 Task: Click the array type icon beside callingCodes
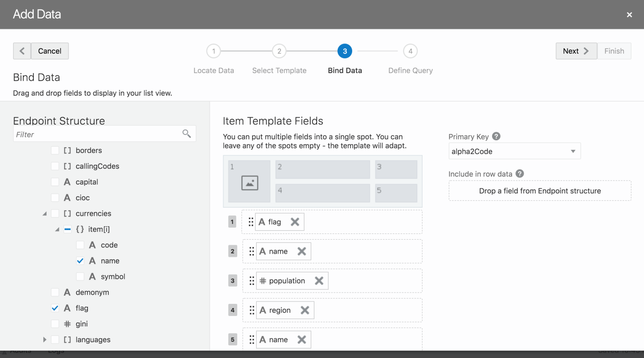[67, 166]
